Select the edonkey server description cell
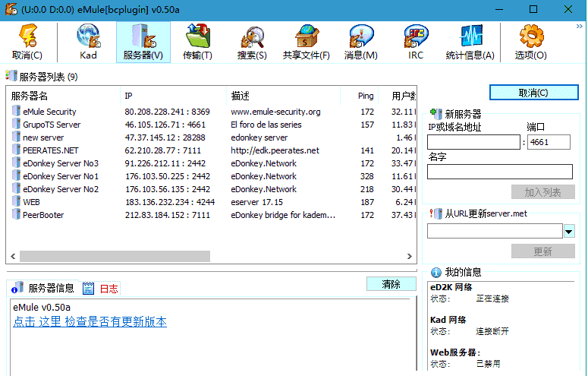Image resolution: width=588 pixels, height=376 pixels. 259,137
